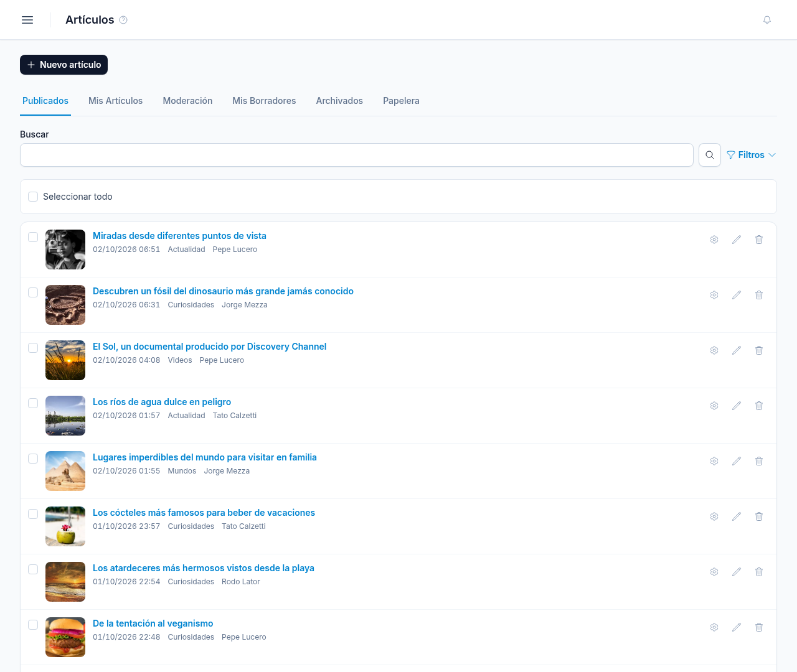Edit the dinosaur fossil article
This screenshot has width=797, height=672.
coord(737,295)
